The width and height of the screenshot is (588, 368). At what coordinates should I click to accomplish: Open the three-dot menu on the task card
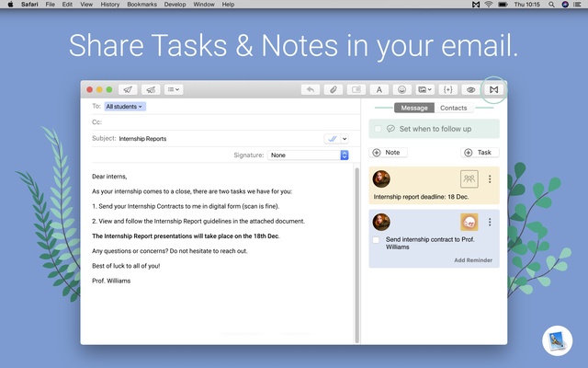[x=490, y=222]
